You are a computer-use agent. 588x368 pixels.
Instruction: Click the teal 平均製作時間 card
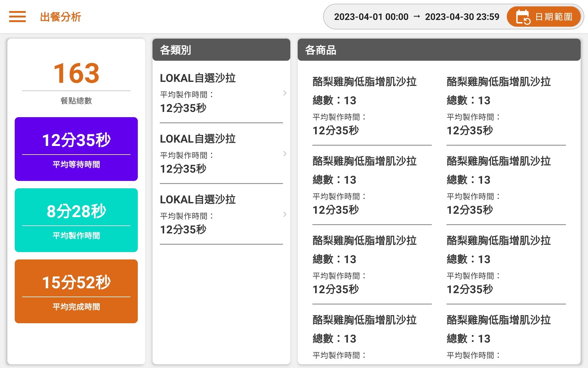click(76, 220)
